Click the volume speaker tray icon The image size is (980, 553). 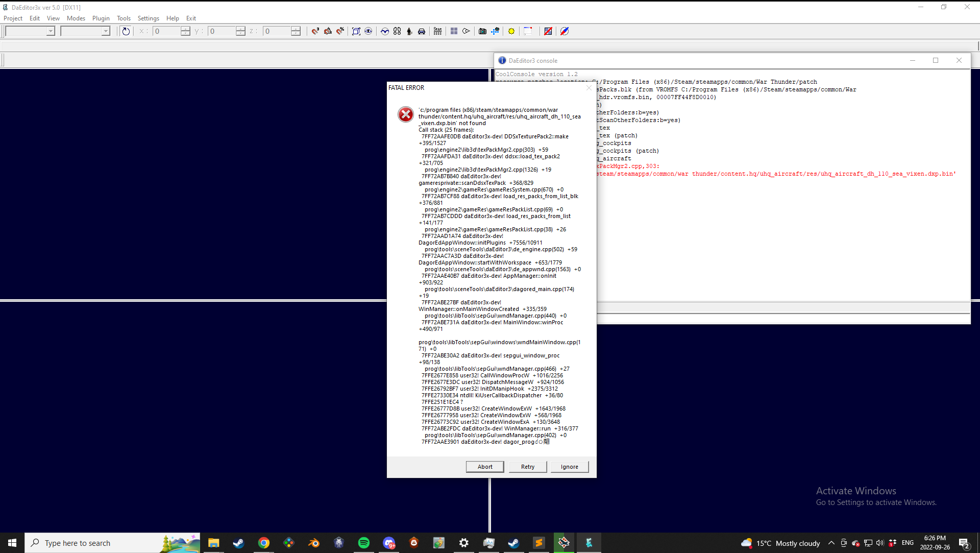[880, 543]
